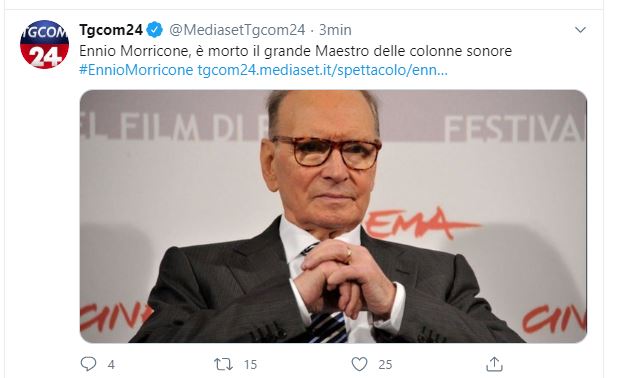Click the red 24 in the avatar logo
This screenshot has height=378, width=617.
[44, 57]
